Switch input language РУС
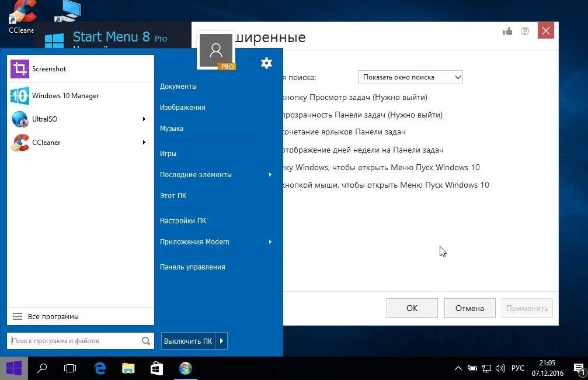588x380 pixels. [x=518, y=368]
